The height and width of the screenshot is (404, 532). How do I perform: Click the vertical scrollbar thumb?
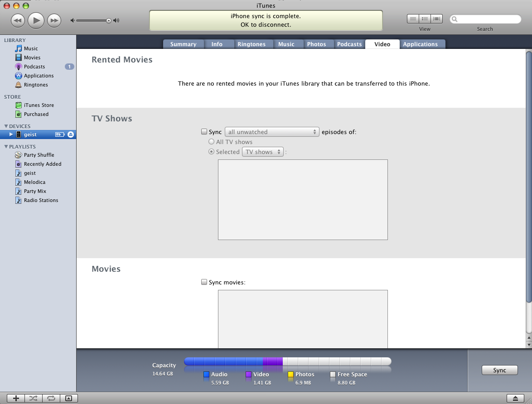click(529, 177)
